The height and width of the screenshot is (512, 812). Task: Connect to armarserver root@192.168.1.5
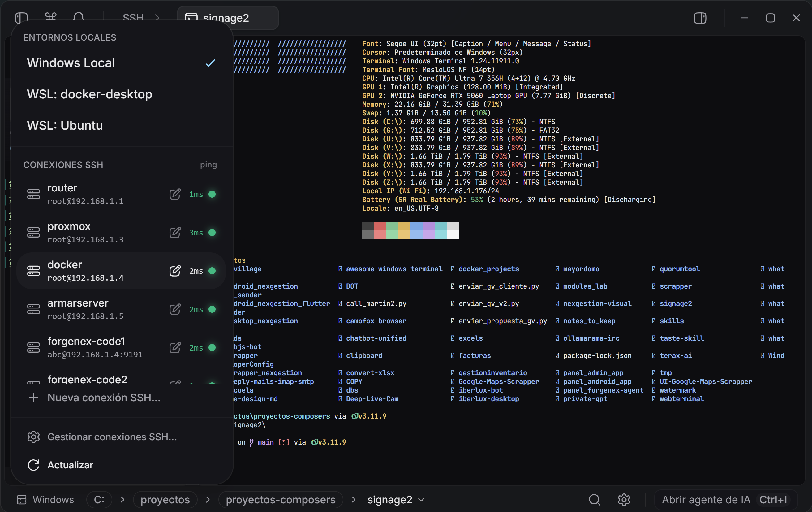point(121,309)
